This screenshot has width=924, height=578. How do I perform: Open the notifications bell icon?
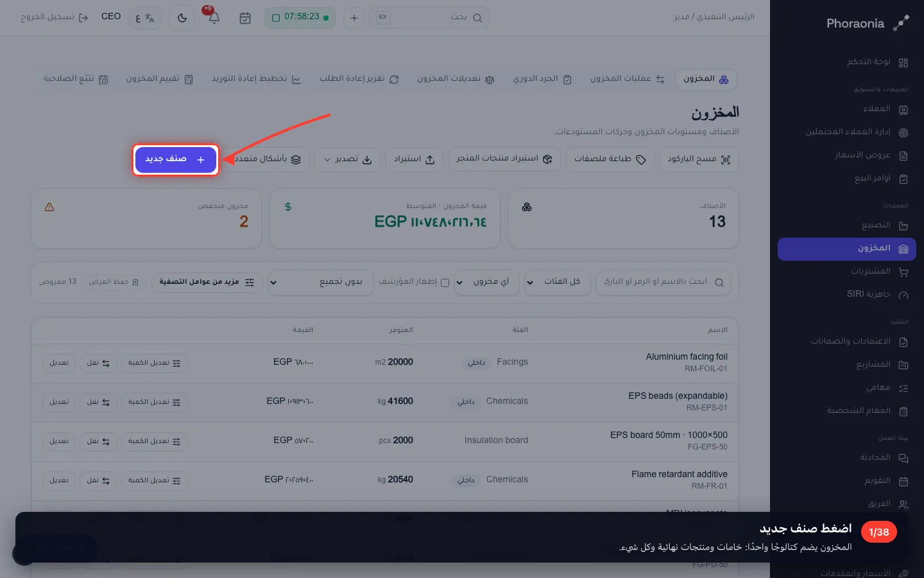pos(214,18)
